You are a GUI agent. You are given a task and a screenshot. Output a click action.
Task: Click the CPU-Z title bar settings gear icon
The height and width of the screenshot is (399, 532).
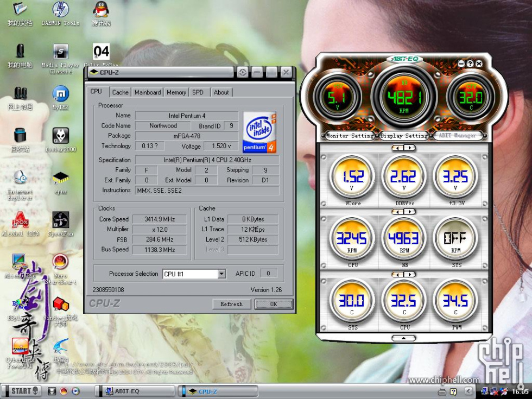click(x=242, y=72)
